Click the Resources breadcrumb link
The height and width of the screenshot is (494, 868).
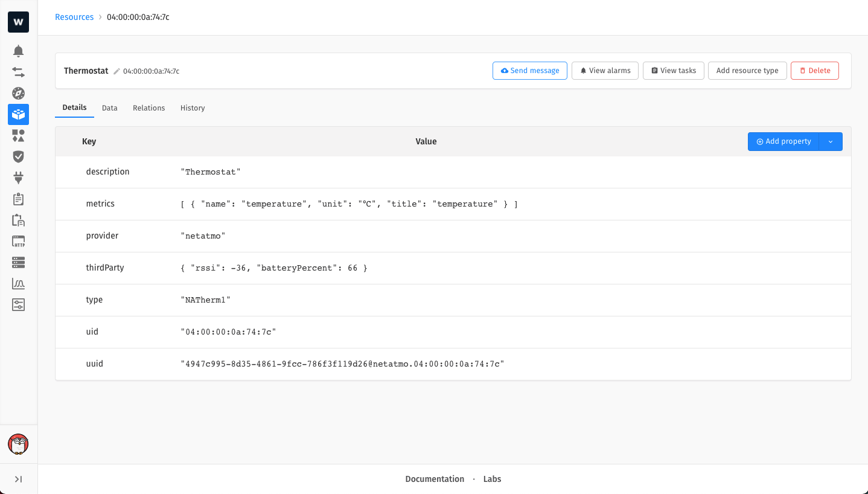click(x=74, y=17)
